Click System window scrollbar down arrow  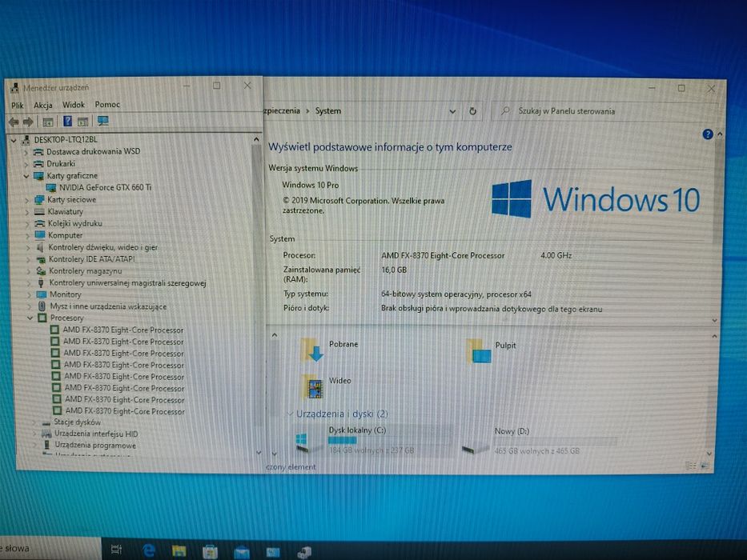pos(714,321)
